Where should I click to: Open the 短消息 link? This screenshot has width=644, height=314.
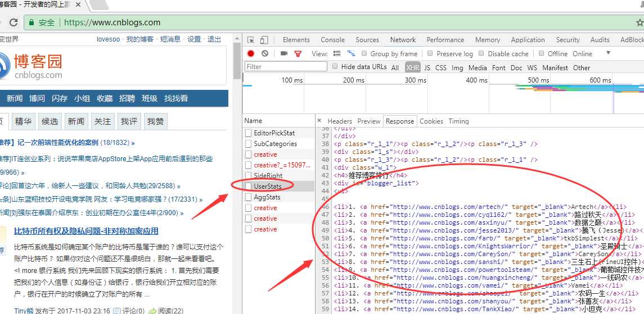pyautogui.click(x=170, y=39)
